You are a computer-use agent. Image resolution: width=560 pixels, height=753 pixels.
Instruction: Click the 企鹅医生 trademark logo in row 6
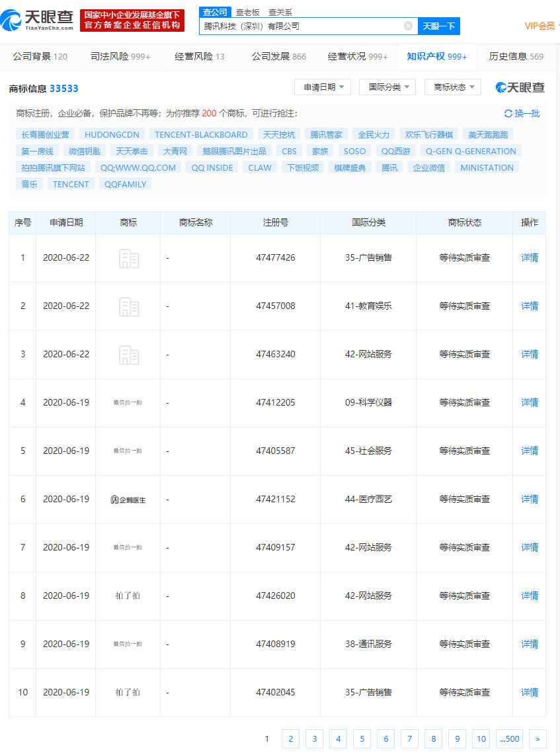point(128,500)
